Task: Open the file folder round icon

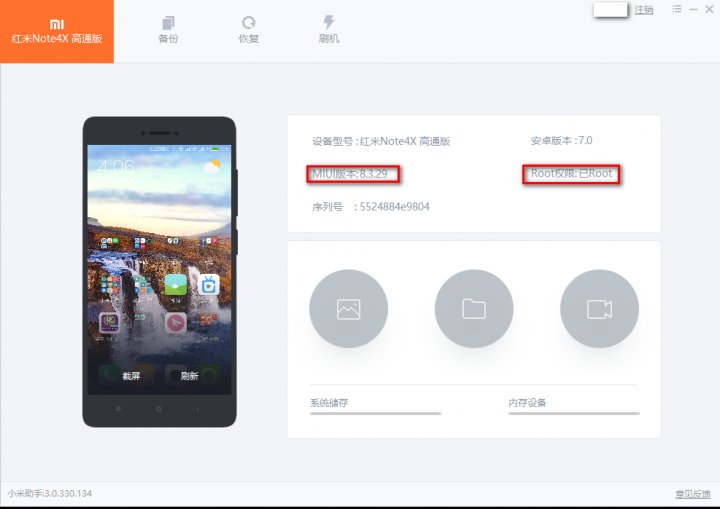Action: coord(474,309)
